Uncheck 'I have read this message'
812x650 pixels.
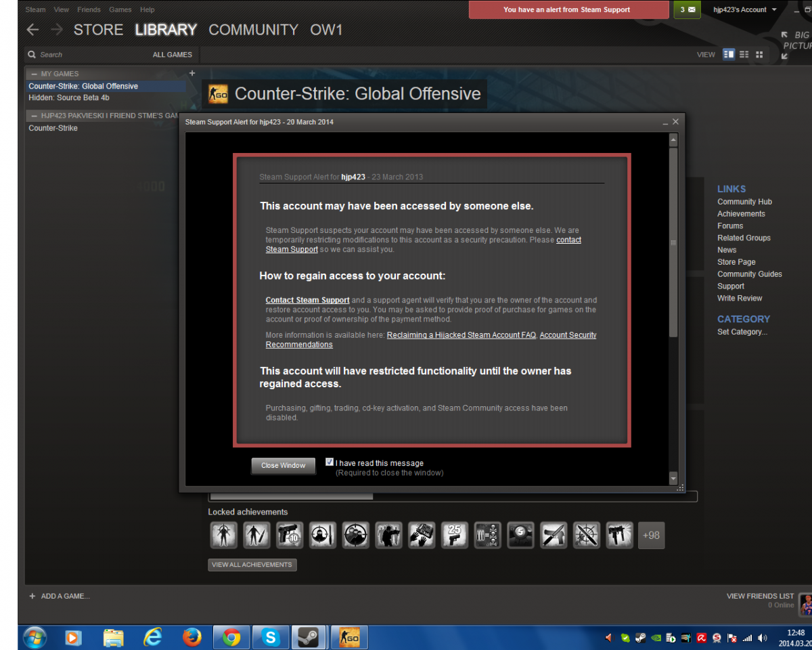click(x=330, y=462)
